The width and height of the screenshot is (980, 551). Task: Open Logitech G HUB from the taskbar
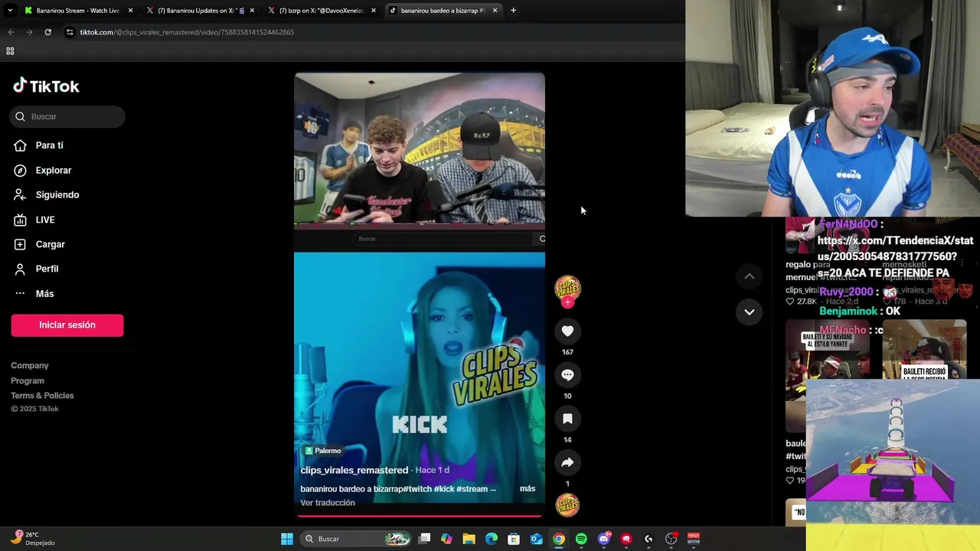(x=648, y=539)
